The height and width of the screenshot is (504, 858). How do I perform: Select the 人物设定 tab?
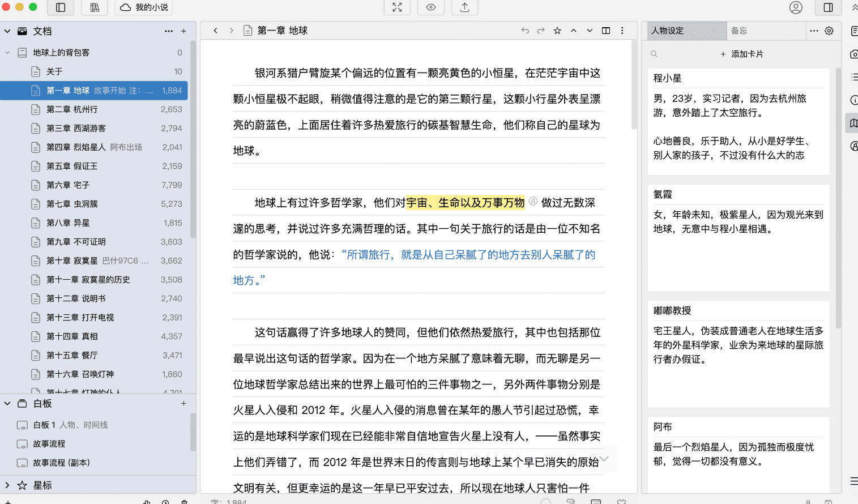(668, 31)
